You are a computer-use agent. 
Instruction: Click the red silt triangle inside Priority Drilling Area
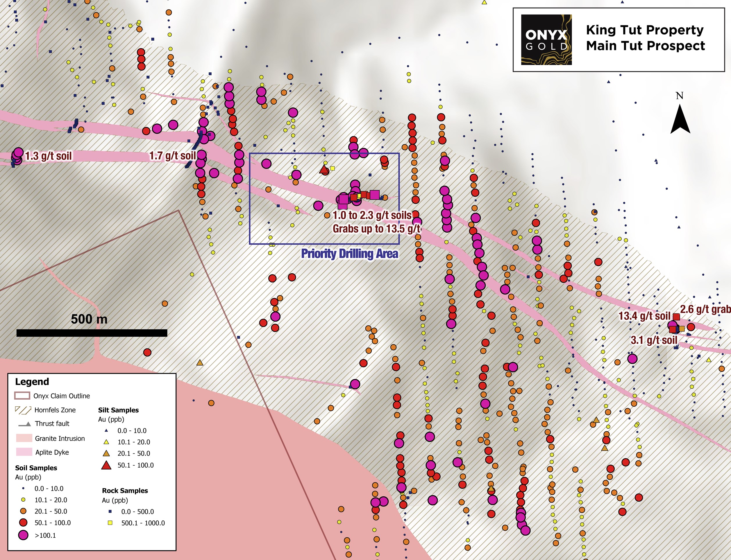click(324, 170)
